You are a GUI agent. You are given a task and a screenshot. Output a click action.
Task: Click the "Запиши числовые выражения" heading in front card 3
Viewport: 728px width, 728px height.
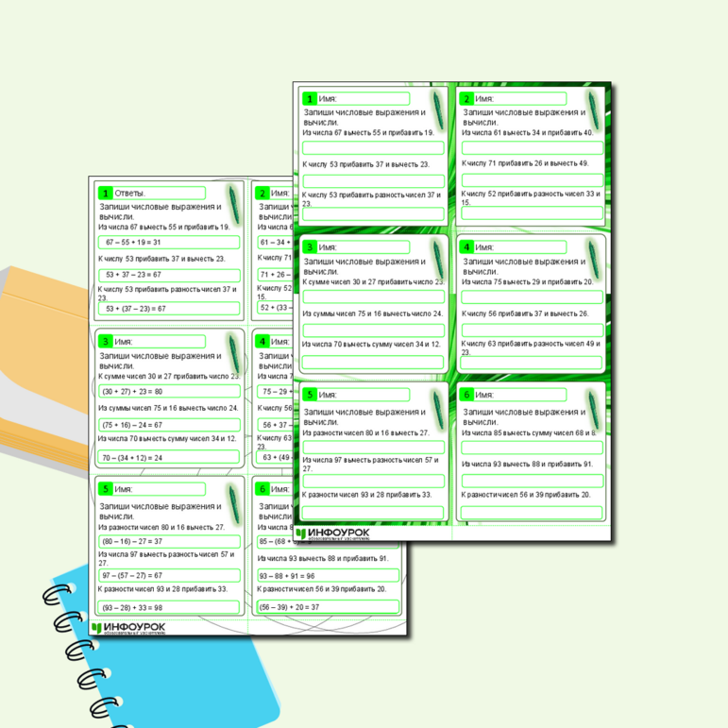pyautogui.click(x=364, y=261)
